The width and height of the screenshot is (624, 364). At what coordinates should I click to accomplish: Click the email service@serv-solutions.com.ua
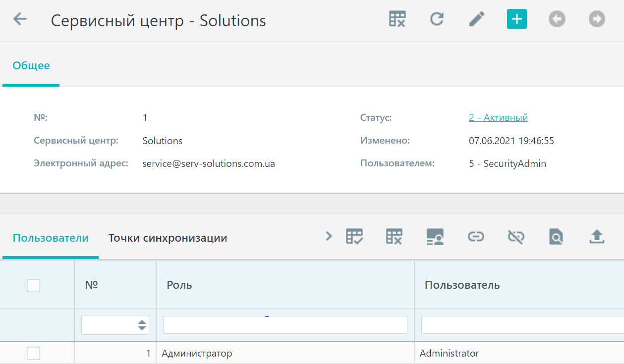click(209, 163)
